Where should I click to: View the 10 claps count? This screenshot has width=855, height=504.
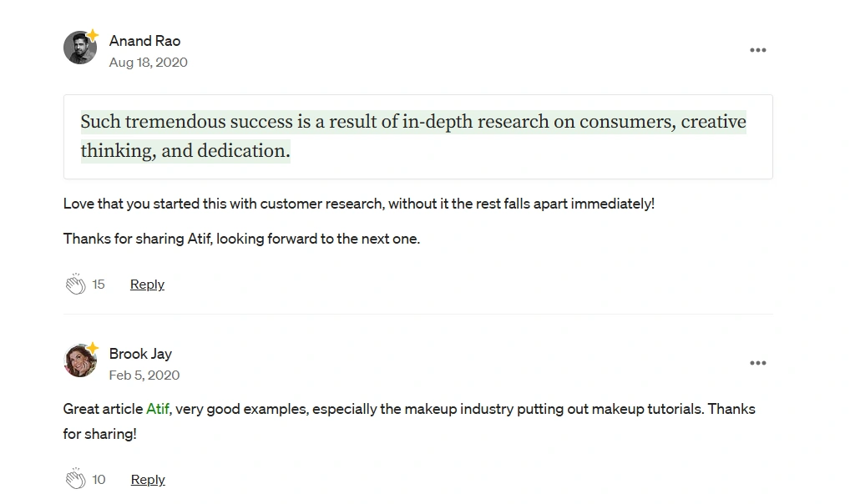[x=99, y=480]
